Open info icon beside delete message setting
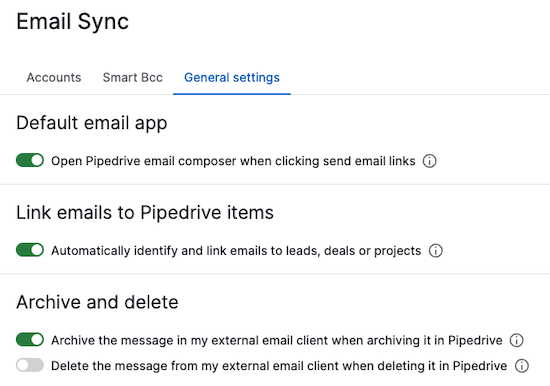The height and width of the screenshot is (386, 550). pos(522,366)
